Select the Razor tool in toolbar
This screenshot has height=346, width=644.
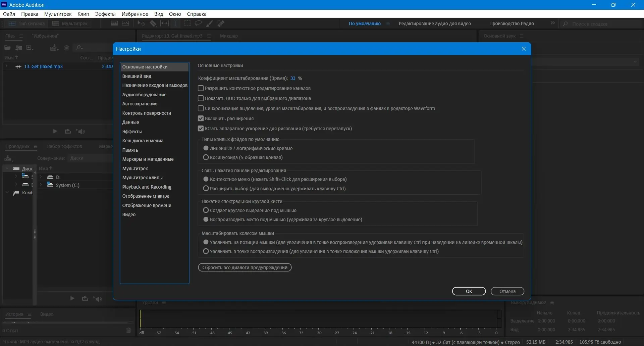153,23
